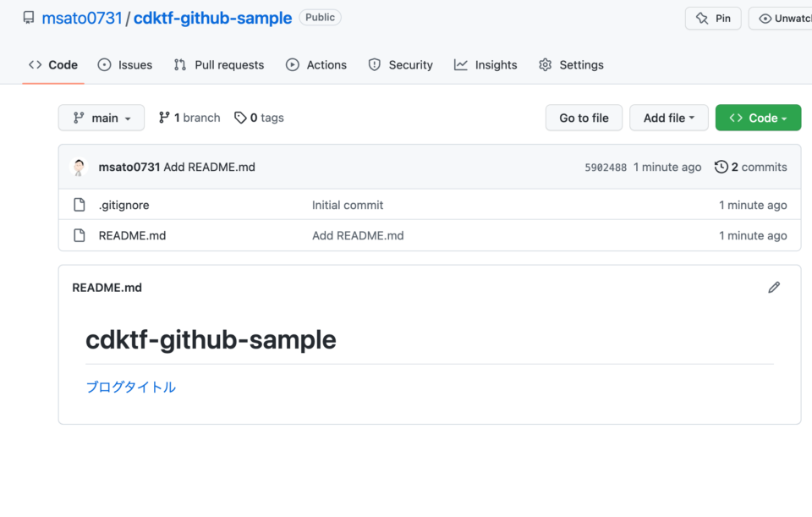
Task: Click the Settings gear icon
Action: coord(546,64)
